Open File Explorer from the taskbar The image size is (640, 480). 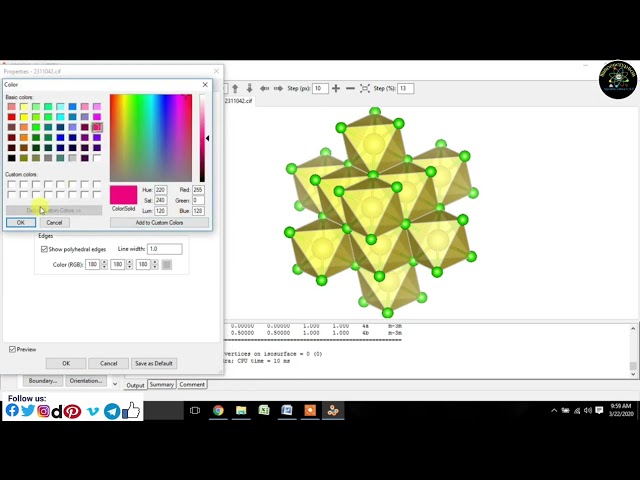pyautogui.click(x=241, y=410)
